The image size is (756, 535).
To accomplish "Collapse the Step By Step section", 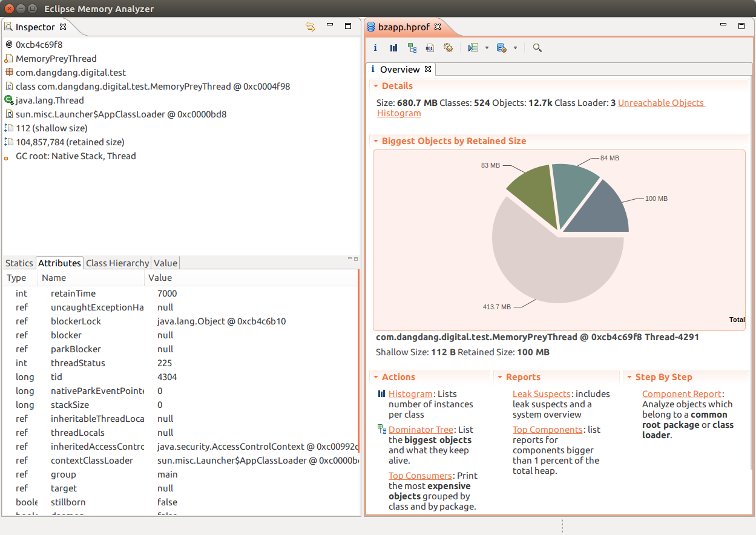I will click(629, 376).
